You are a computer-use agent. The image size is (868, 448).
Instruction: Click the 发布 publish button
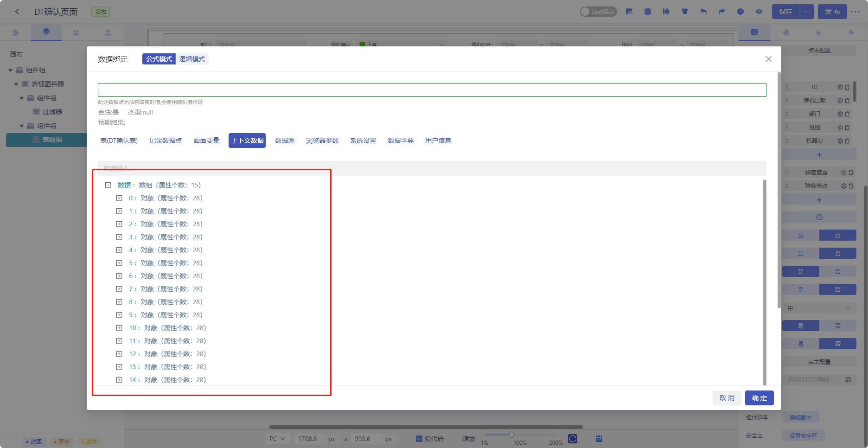[x=832, y=12]
